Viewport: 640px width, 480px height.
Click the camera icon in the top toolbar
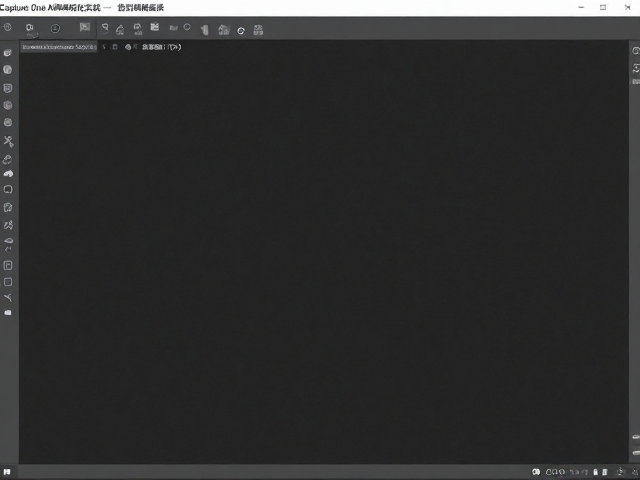29,28
